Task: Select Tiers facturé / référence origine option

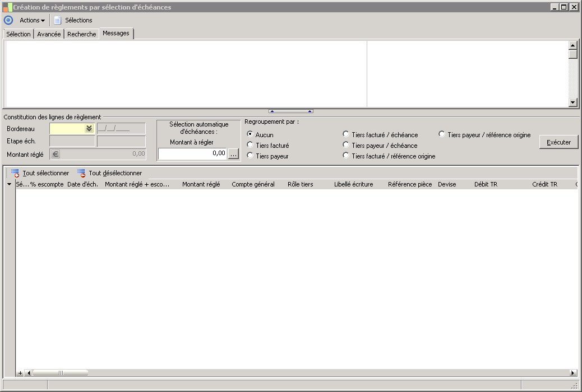Action: click(x=345, y=155)
